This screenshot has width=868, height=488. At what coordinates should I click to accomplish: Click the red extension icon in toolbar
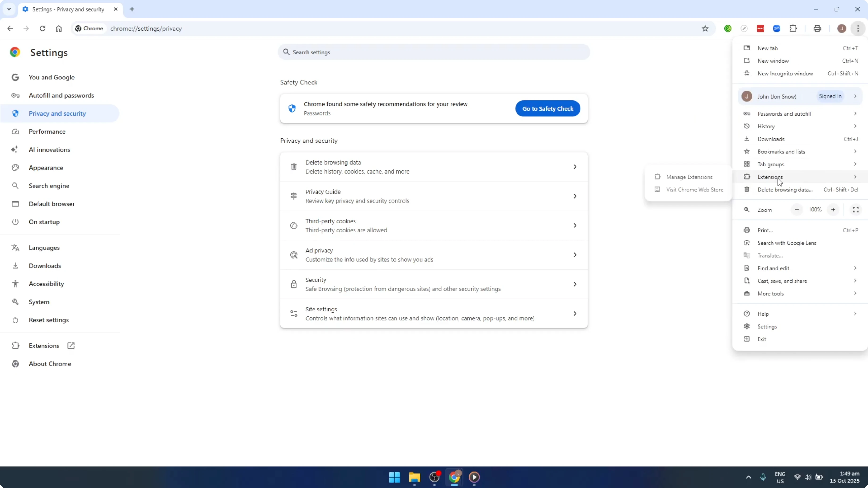coord(760,29)
